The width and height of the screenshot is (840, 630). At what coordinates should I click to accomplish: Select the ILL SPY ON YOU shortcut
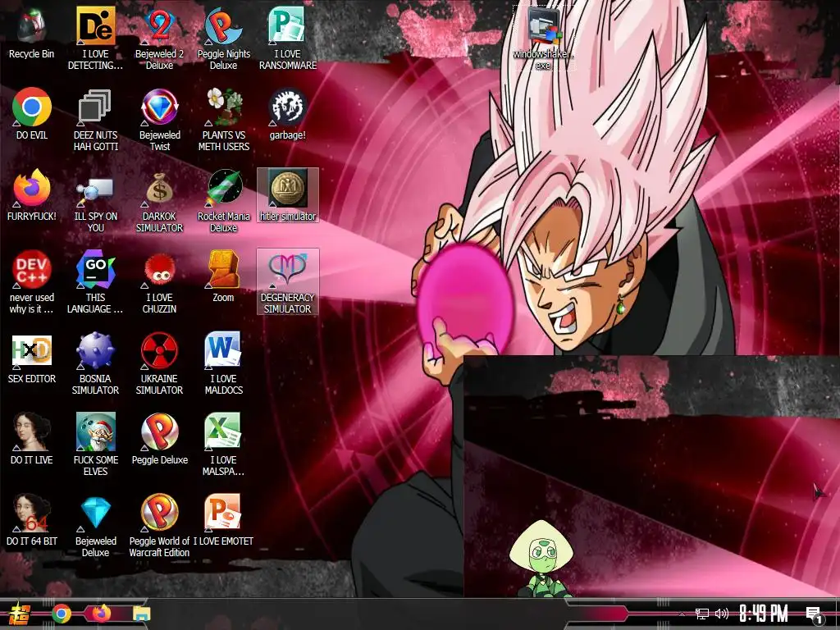(95, 201)
